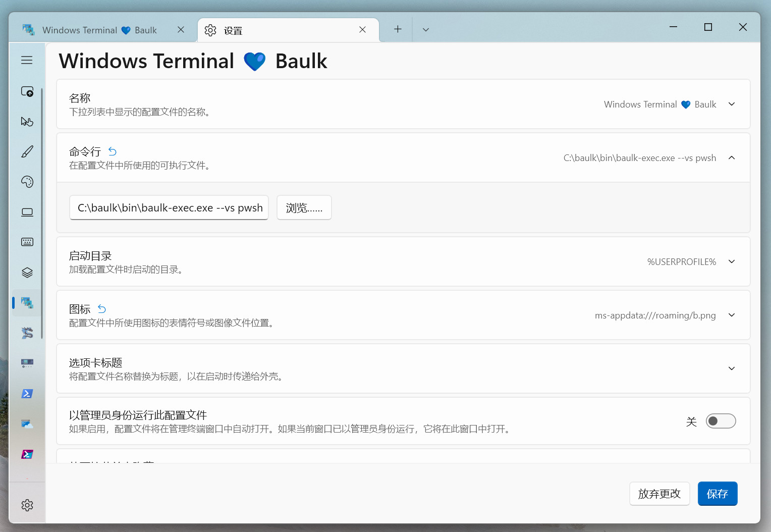The image size is (771, 532).
Task: Open the Color schemes palette icon
Action: pyautogui.click(x=27, y=182)
